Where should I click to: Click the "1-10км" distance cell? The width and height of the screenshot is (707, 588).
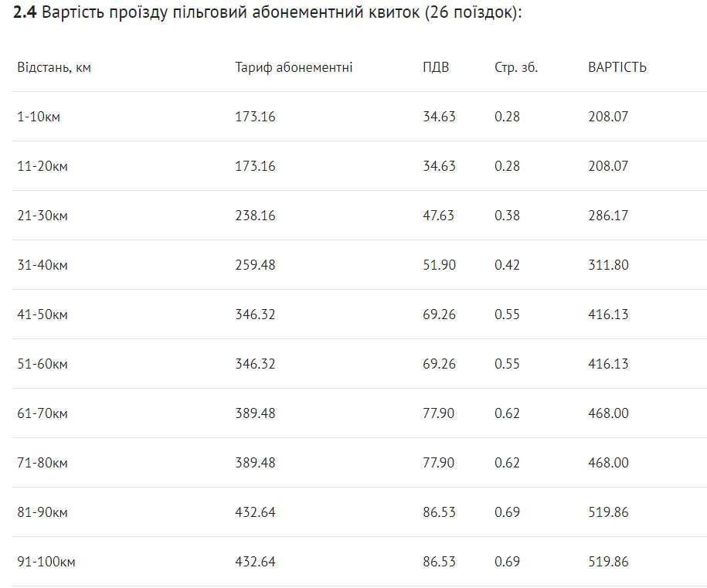pos(39,117)
